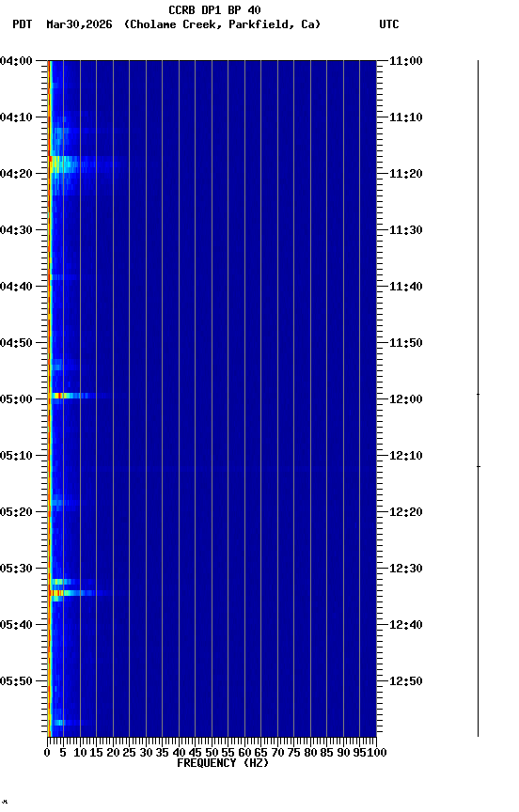Click the "UTC" timezone label

click(389, 24)
